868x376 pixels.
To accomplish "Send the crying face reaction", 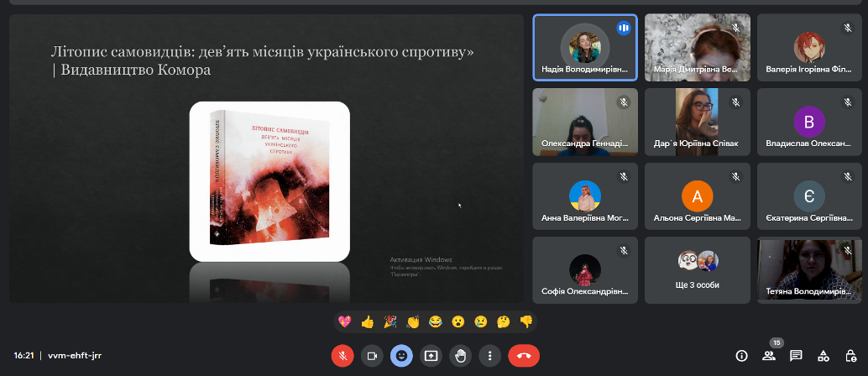I will [480, 321].
